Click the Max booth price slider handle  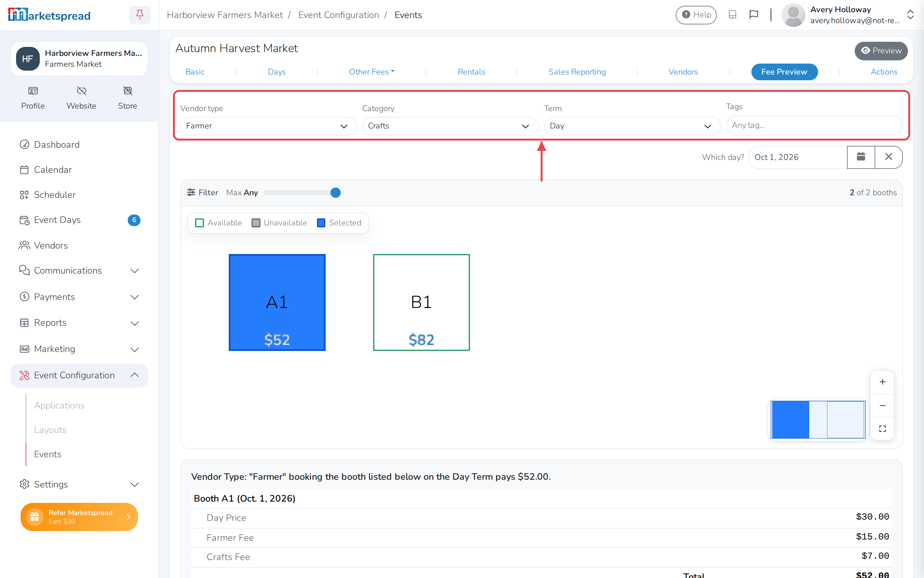point(335,193)
